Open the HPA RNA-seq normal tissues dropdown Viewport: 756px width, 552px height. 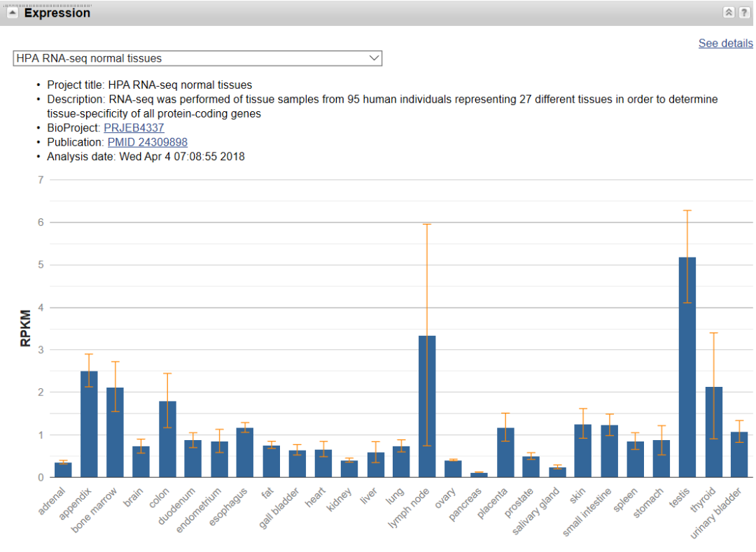[197, 58]
